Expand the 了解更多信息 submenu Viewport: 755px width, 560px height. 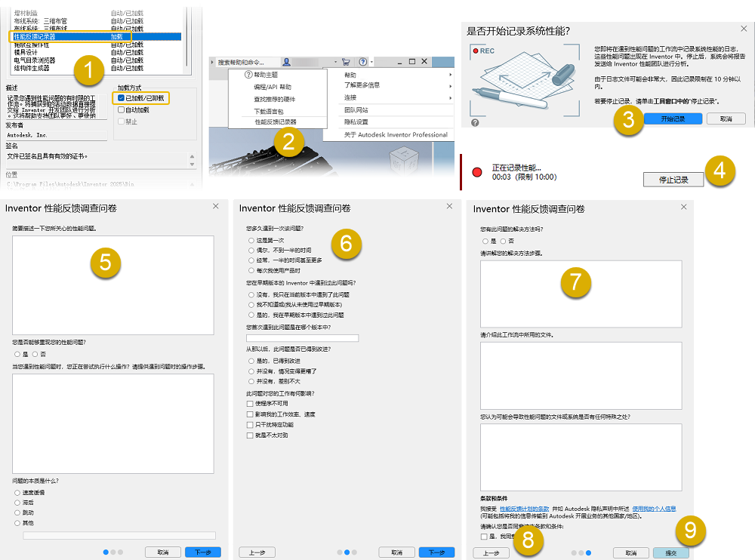pos(450,86)
